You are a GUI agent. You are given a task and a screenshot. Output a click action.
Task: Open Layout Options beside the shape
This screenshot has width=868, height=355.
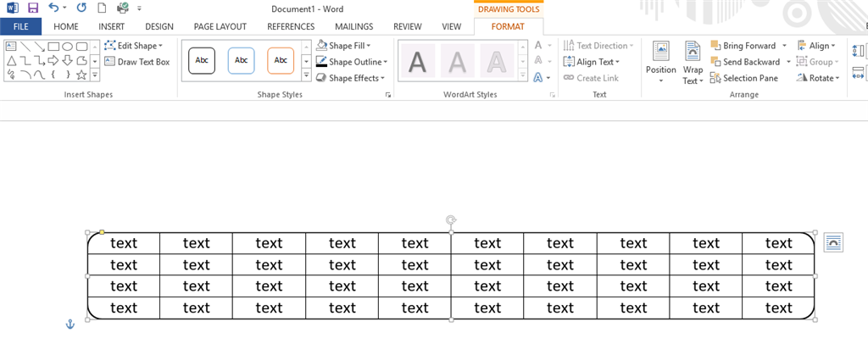833,242
